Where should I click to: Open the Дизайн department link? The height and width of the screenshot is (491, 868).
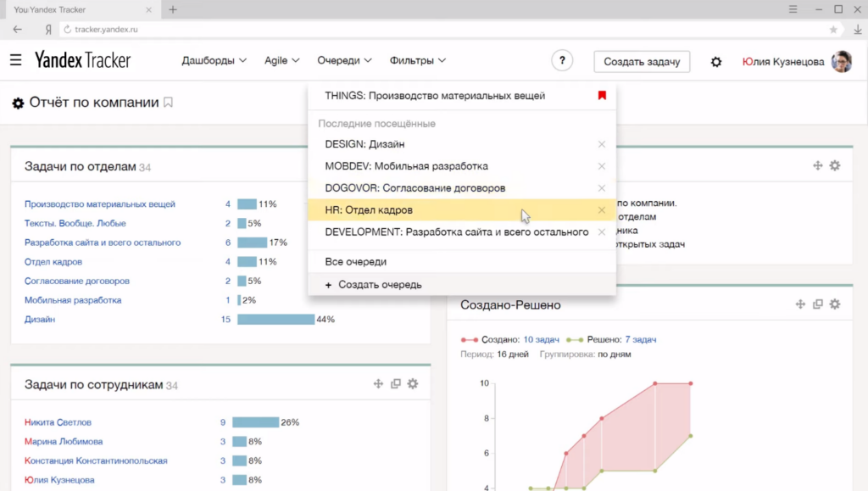(x=40, y=320)
